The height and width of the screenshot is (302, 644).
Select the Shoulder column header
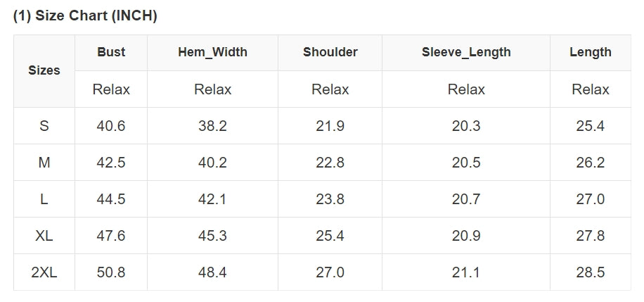pos(330,52)
